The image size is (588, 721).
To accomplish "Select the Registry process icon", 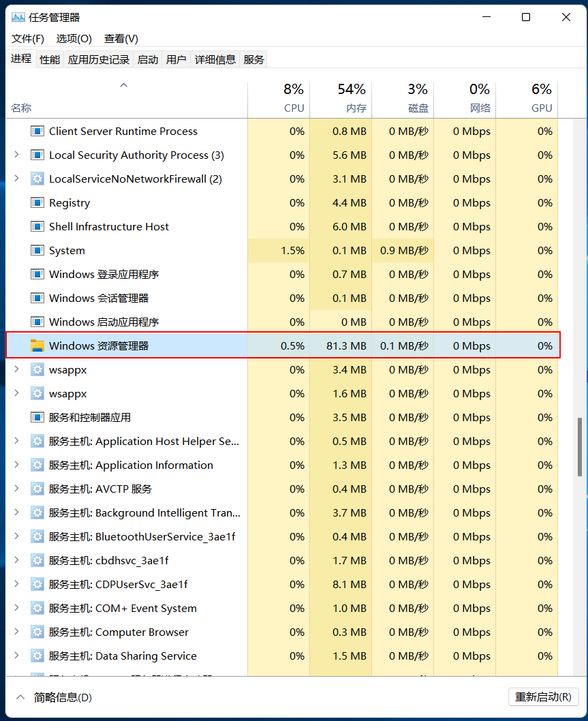I will [37, 202].
